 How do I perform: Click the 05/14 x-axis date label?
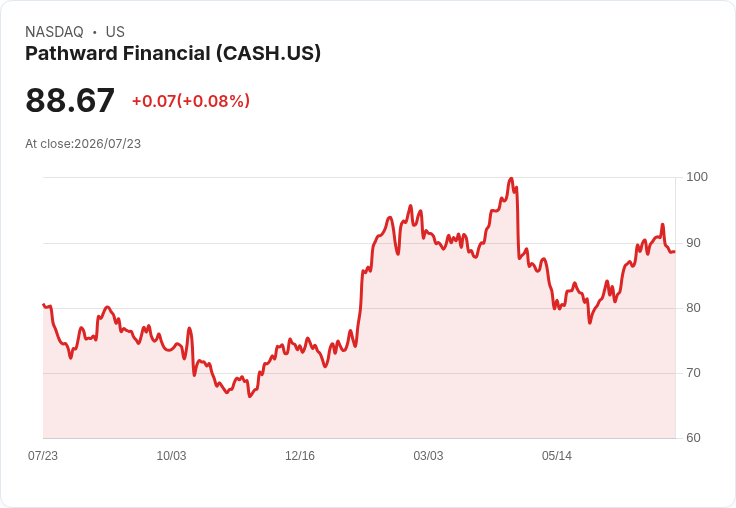[557, 455]
